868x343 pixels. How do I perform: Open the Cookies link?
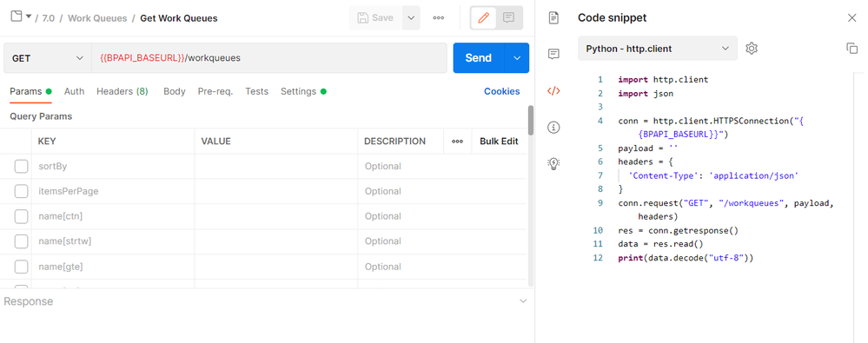[x=502, y=91]
